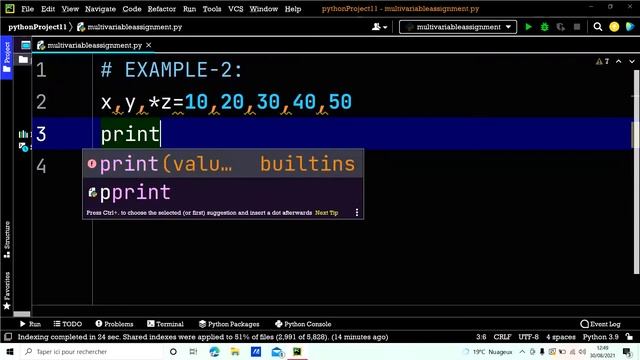Open the code-with-me user icon dropdown
The width and height of the screenshot is (640, 360).
[379, 27]
